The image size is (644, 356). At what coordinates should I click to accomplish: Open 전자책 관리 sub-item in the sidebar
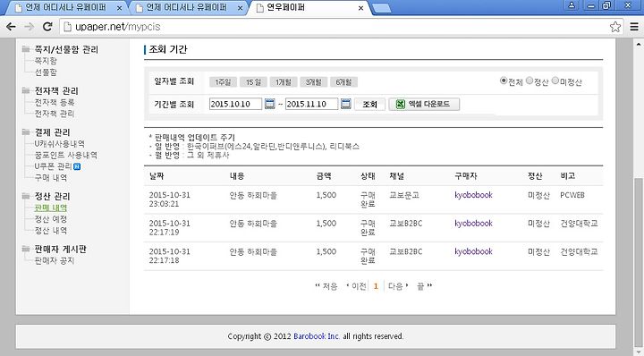pyautogui.click(x=55, y=114)
